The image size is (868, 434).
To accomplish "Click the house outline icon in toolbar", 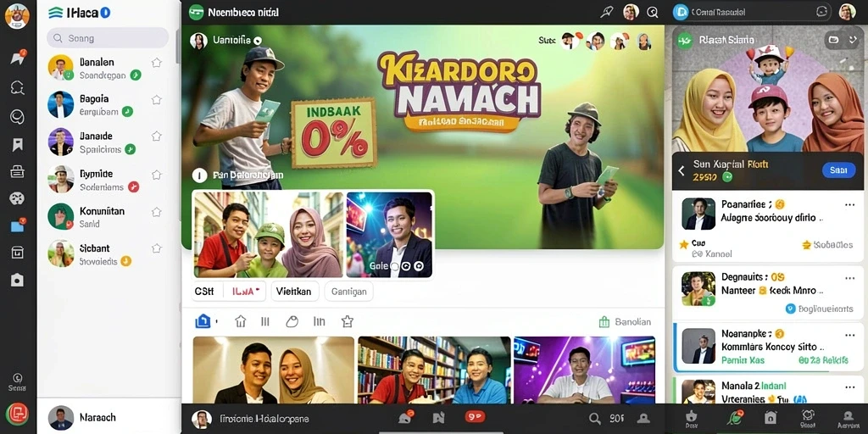I will [x=240, y=321].
